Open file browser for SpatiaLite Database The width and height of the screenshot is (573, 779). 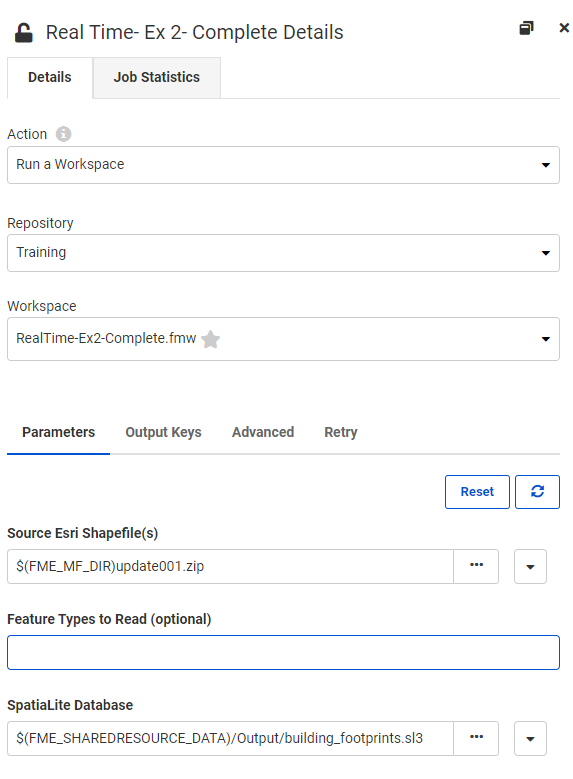[476, 738]
